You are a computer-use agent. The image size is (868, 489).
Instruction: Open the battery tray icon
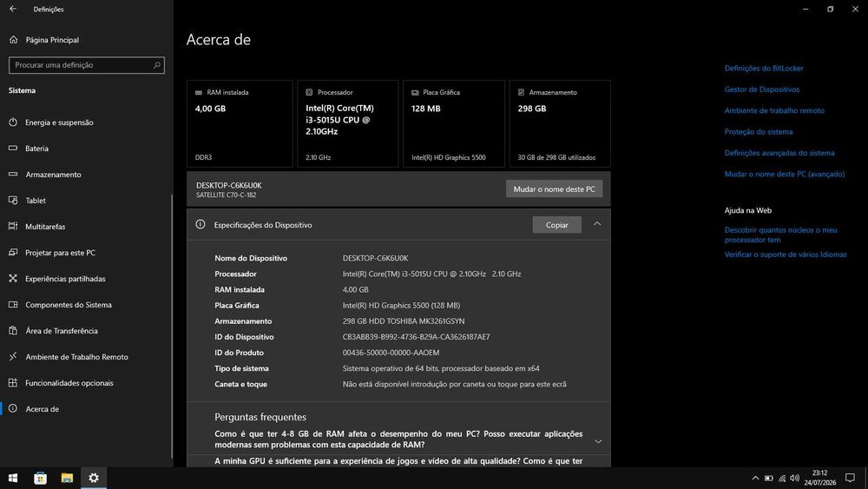click(x=769, y=478)
